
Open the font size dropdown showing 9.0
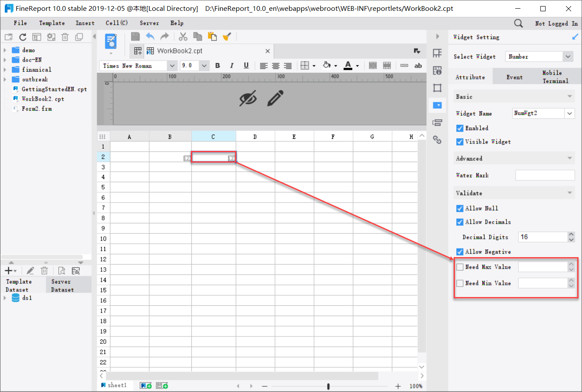point(204,65)
